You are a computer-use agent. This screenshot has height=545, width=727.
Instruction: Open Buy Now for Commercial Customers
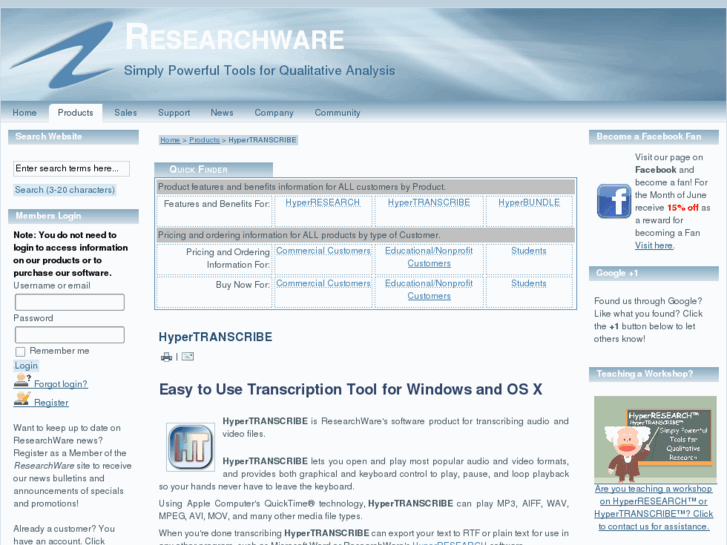click(x=323, y=283)
